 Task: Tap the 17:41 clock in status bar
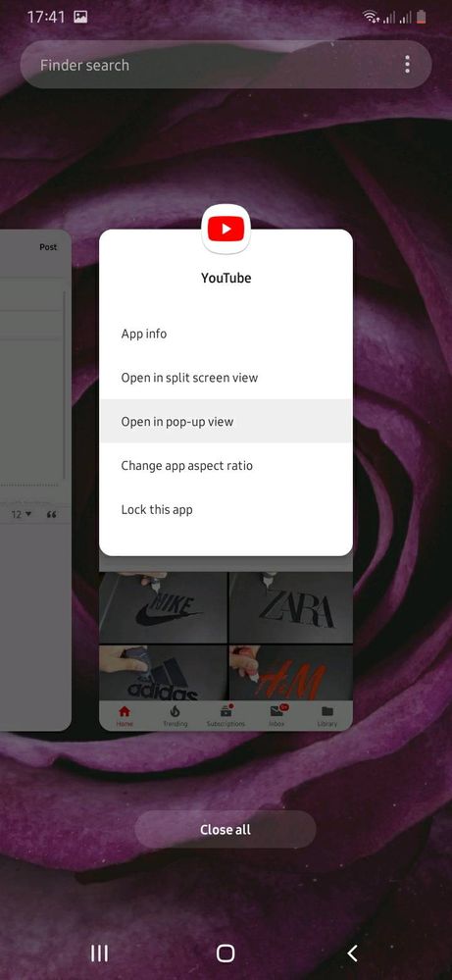pos(46,18)
